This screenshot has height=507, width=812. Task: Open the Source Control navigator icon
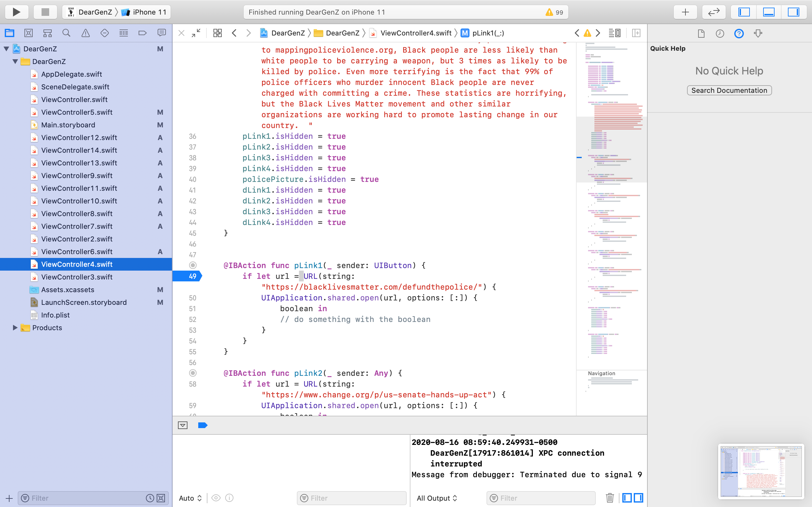(x=29, y=33)
